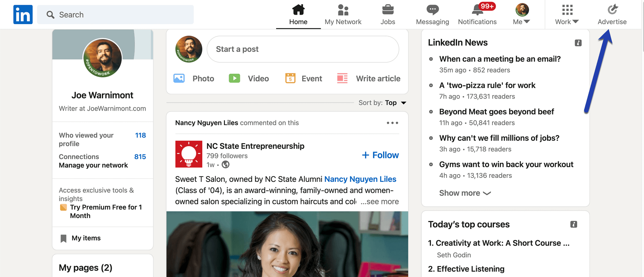Click the Advertise icon
The height and width of the screenshot is (277, 644).
[612, 10]
